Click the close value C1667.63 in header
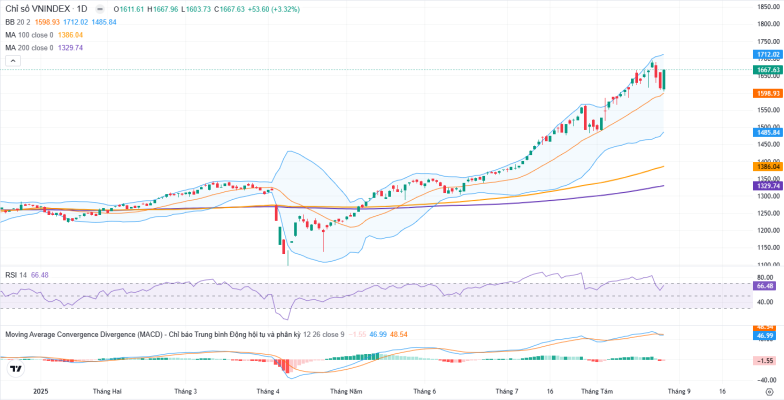This screenshot has width=784, height=400. (x=230, y=9)
